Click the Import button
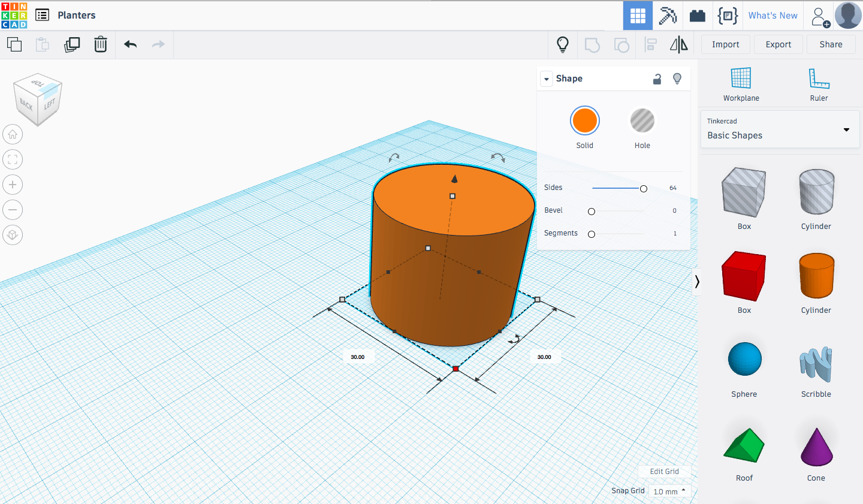The height and width of the screenshot is (504, 863). coord(725,44)
